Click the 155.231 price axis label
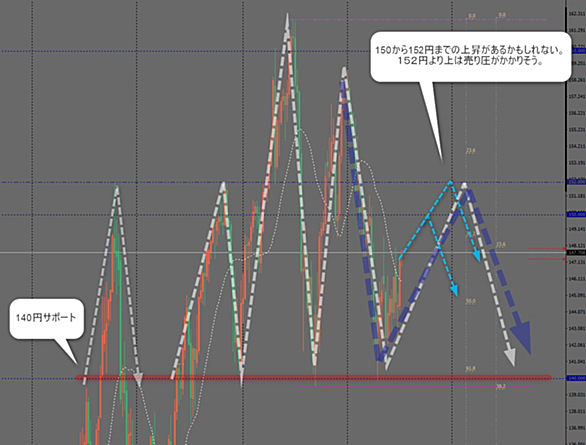 576,130
